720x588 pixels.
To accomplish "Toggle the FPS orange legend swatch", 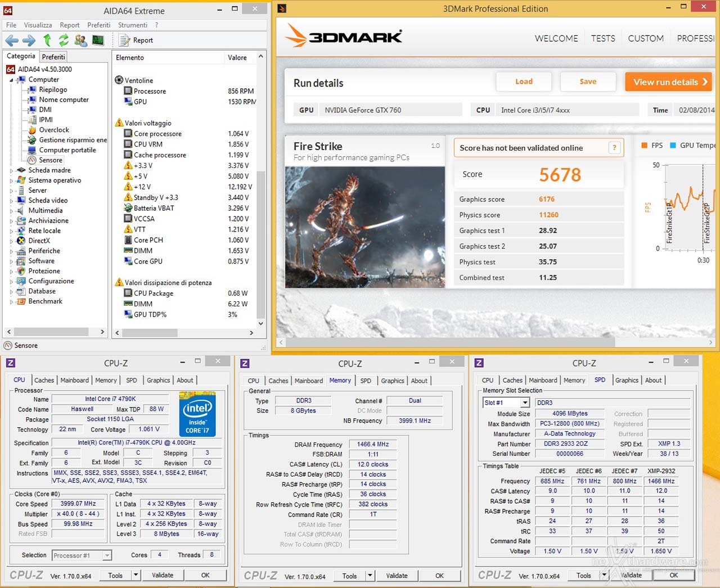I will [x=645, y=145].
